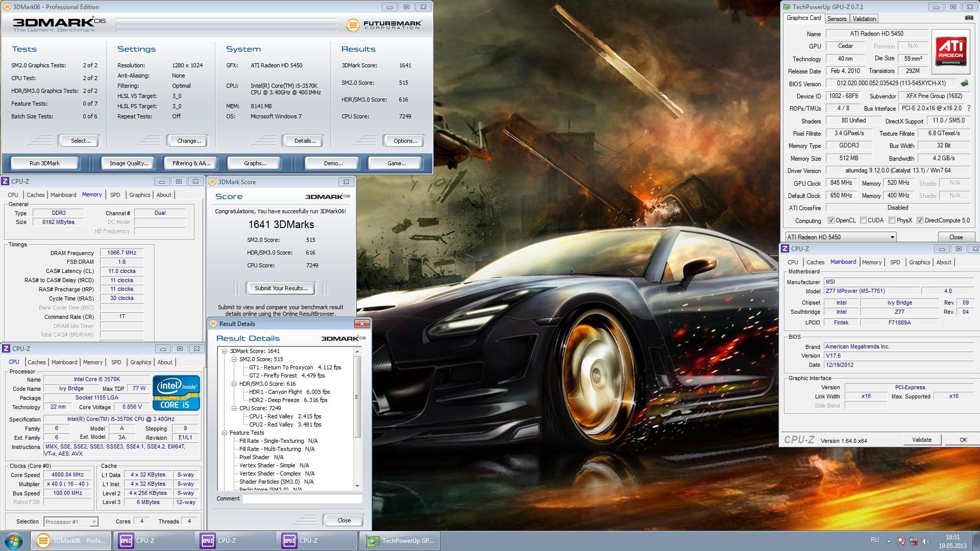The image size is (980, 551).
Task: Open Caches tab in CPU-Z CPU window
Action: click(37, 362)
